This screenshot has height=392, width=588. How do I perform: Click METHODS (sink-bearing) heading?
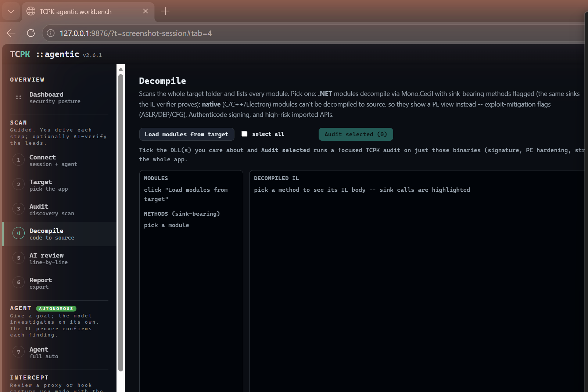pyautogui.click(x=182, y=214)
